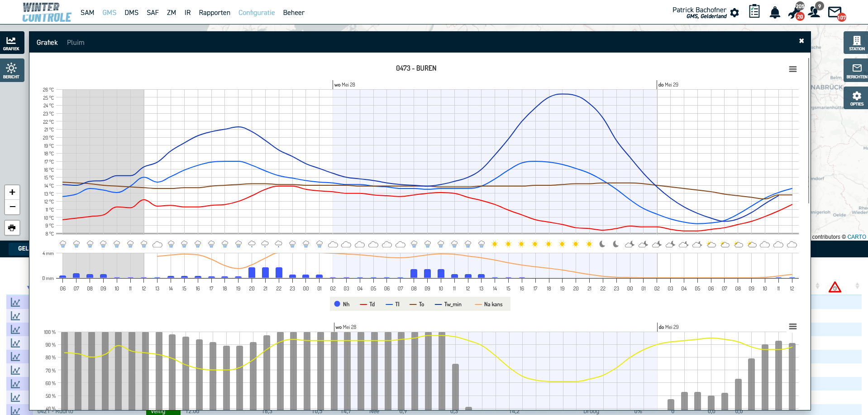Open the Opties panel button

point(856,98)
